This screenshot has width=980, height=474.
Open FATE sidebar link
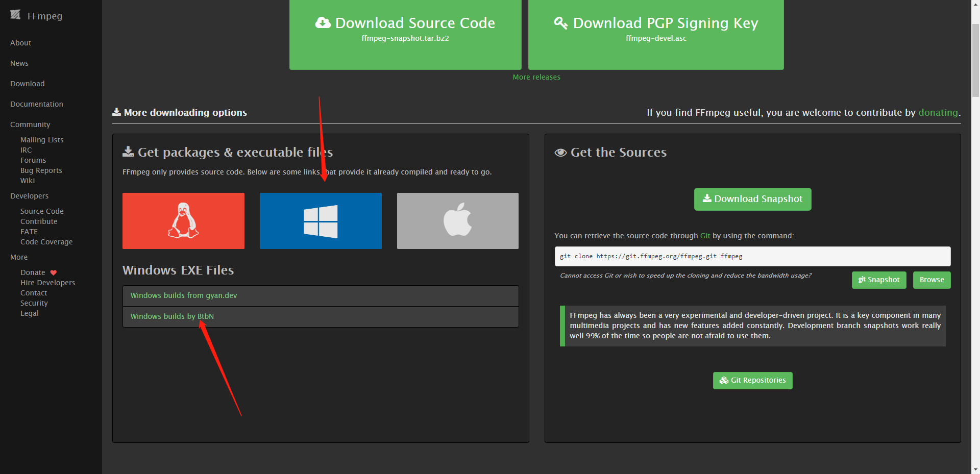coord(29,232)
